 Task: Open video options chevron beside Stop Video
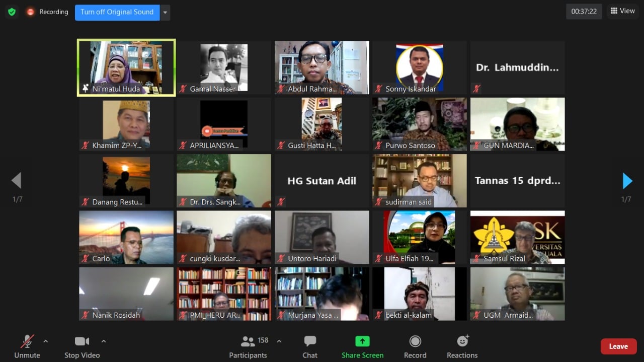[104, 340]
